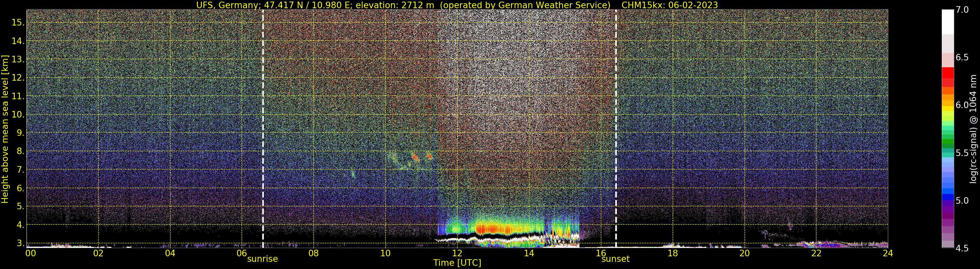Select time axis tick "12"
This screenshot has height=269, width=980.
pyautogui.click(x=457, y=253)
